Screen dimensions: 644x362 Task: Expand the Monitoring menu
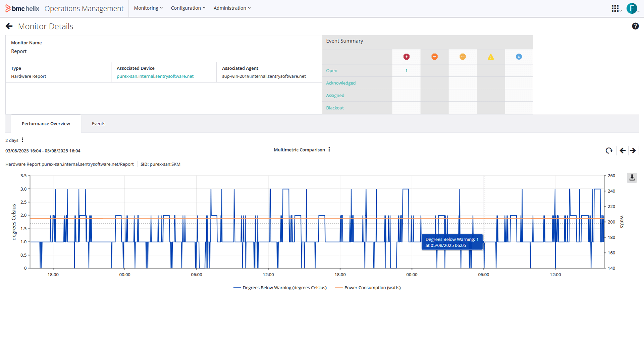click(148, 8)
